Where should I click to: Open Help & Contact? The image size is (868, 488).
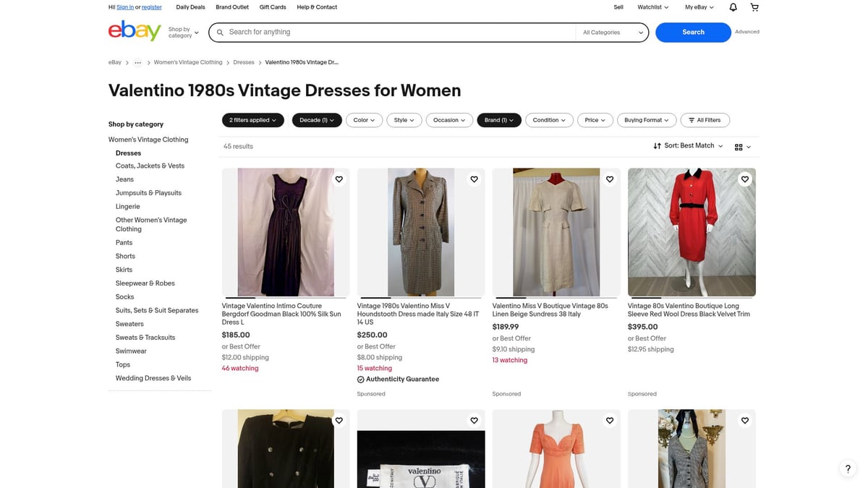pos(317,7)
